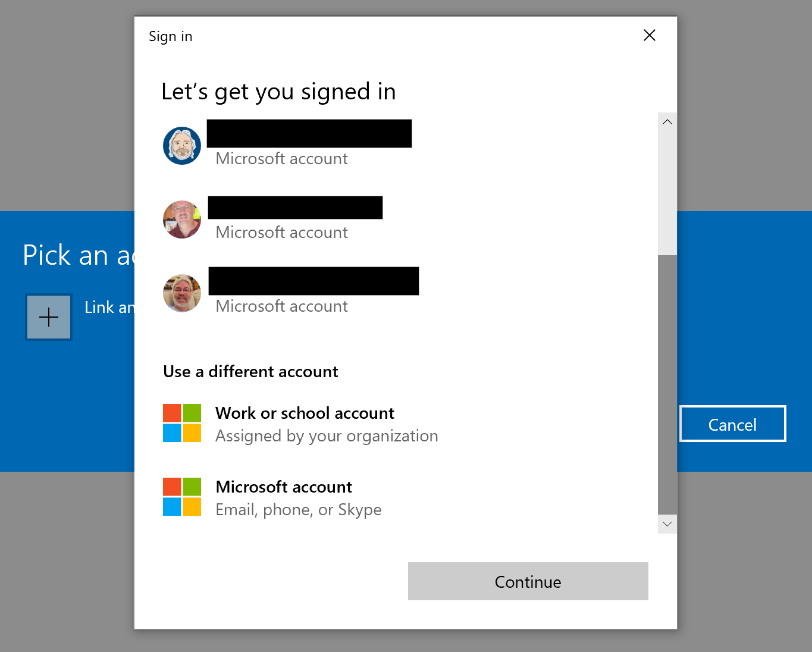Click logo beside Email, phone, or Skype
Viewport: 812px width, 652px height.
coord(182,497)
